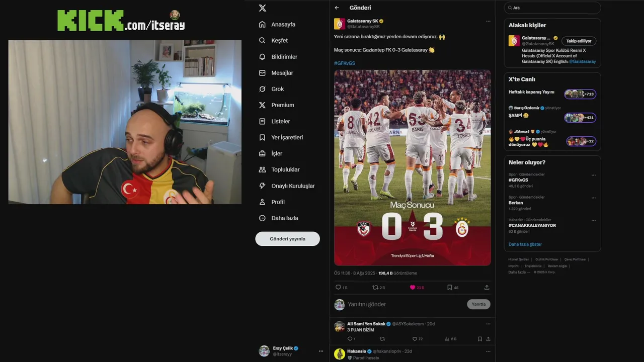This screenshot has height=362, width=644.
Task: Click the İşler briefcase icon
Action: click(262, 153)
